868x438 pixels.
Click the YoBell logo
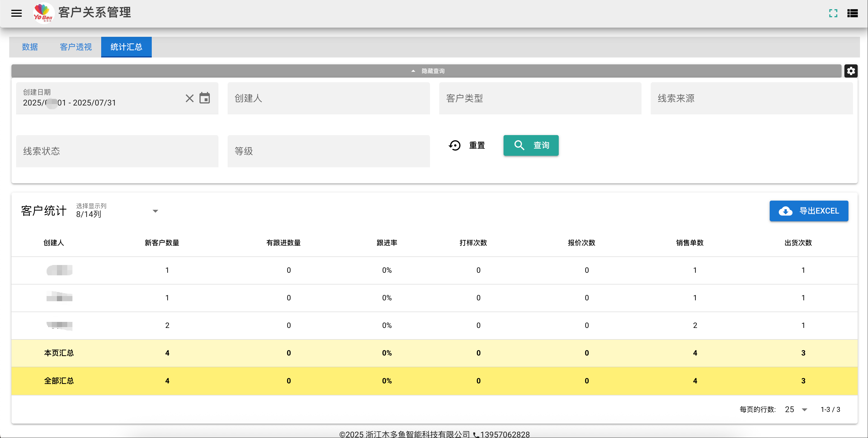(43, 13)
